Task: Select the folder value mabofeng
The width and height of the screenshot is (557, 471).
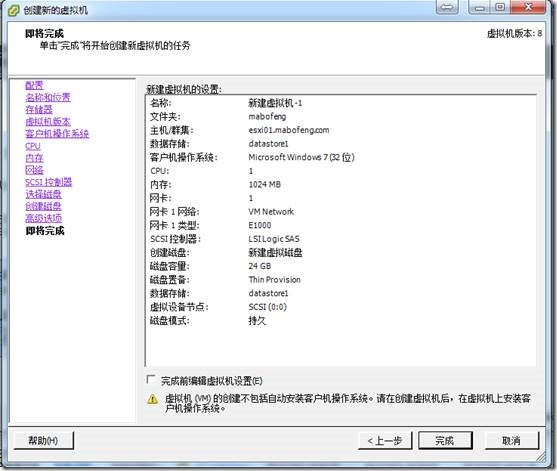Action: (x=267, y=117)
